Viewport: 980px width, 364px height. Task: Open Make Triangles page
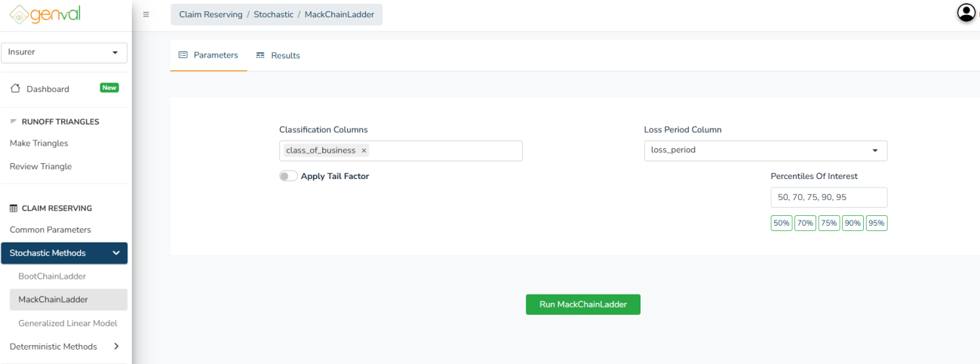(x=39, y=143)
